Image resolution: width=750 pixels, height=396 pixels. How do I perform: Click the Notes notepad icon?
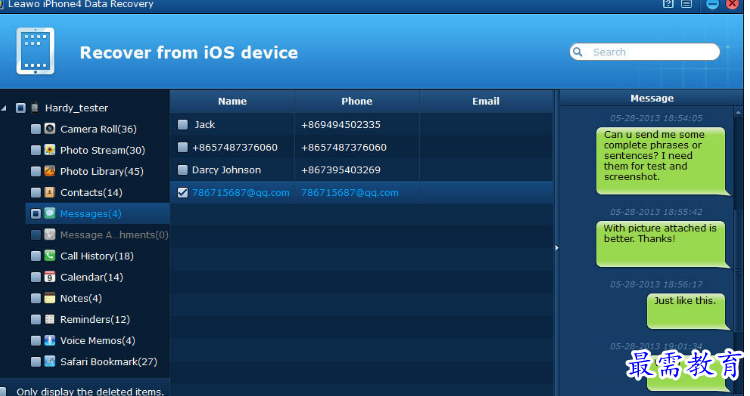(x=50, y=297)
